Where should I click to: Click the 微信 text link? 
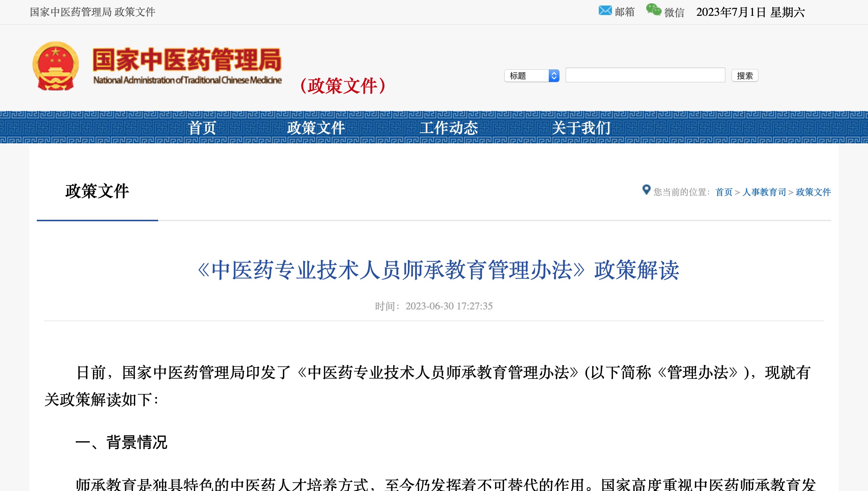click(x=674, y=12)
